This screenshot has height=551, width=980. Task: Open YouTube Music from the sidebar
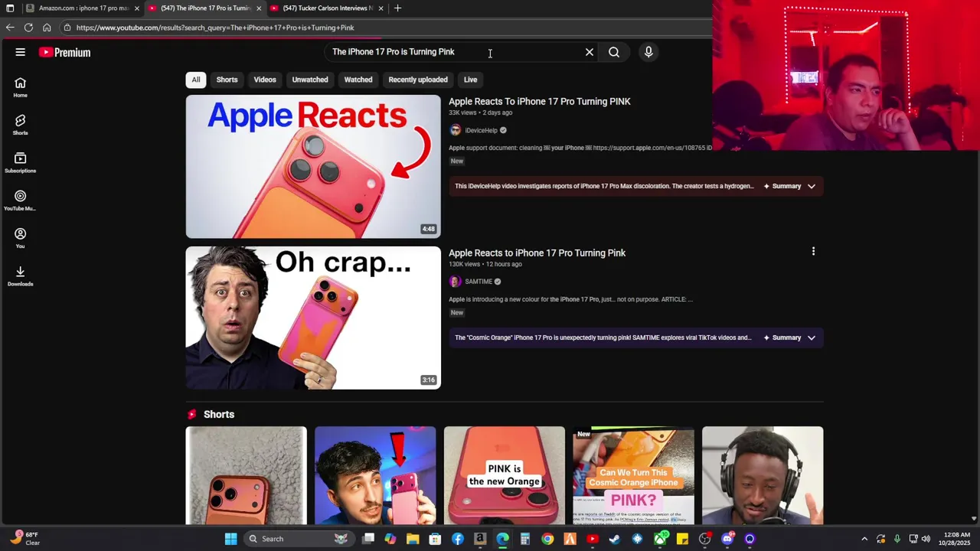coord(21,201)
